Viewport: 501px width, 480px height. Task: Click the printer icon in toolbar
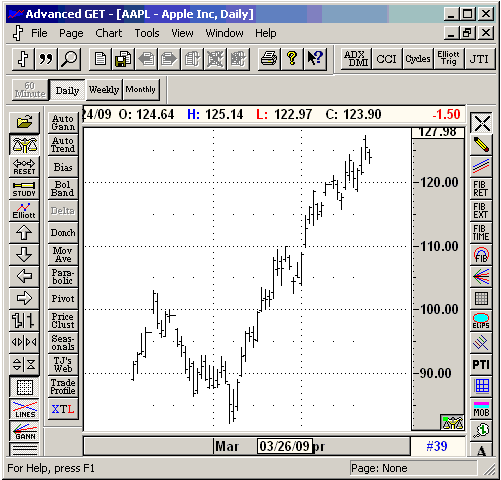click(x=269, y=59)
